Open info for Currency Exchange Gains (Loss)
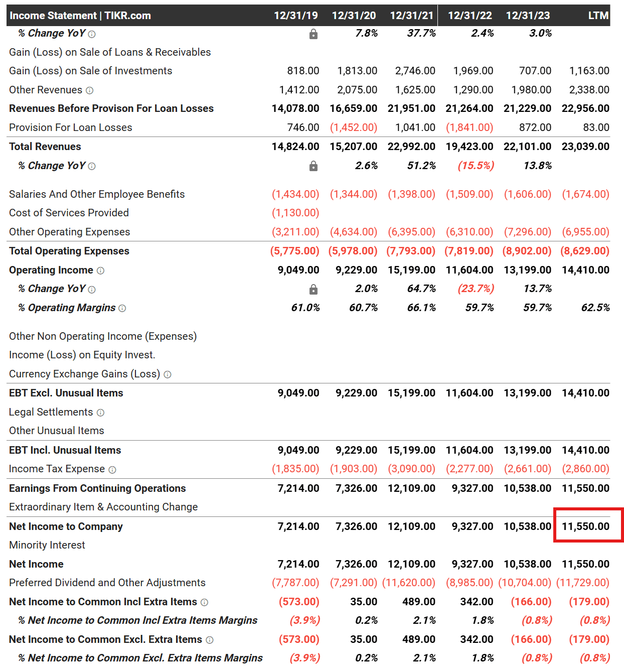Viewport: 624px width, 672px height. click(167, 374)
